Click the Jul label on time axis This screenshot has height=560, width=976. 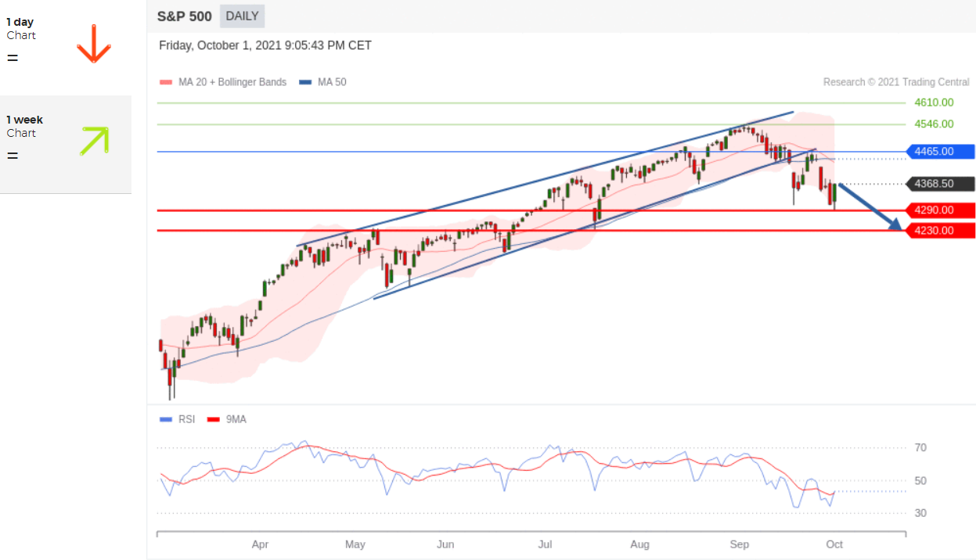[x=545, y=544]
